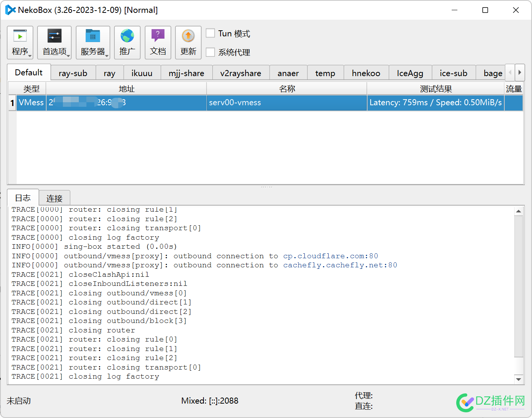Switch to the mjj-share group tab
Image resolution: width=532 pixels, height=418 pixels.
pos(186,73)
